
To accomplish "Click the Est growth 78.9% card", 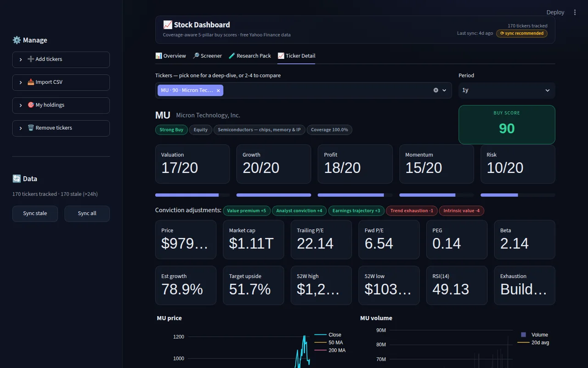I will (186, 286).
